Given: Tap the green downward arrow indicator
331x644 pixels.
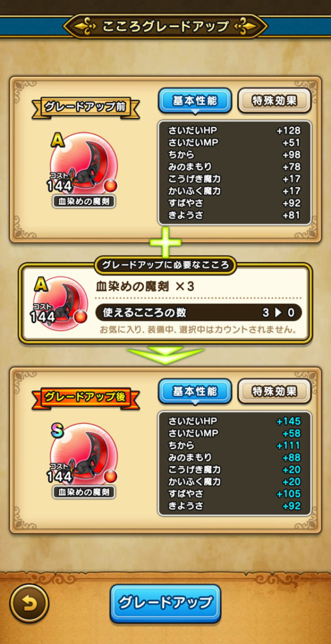Looking at the screenshot, I should [165, 355].
